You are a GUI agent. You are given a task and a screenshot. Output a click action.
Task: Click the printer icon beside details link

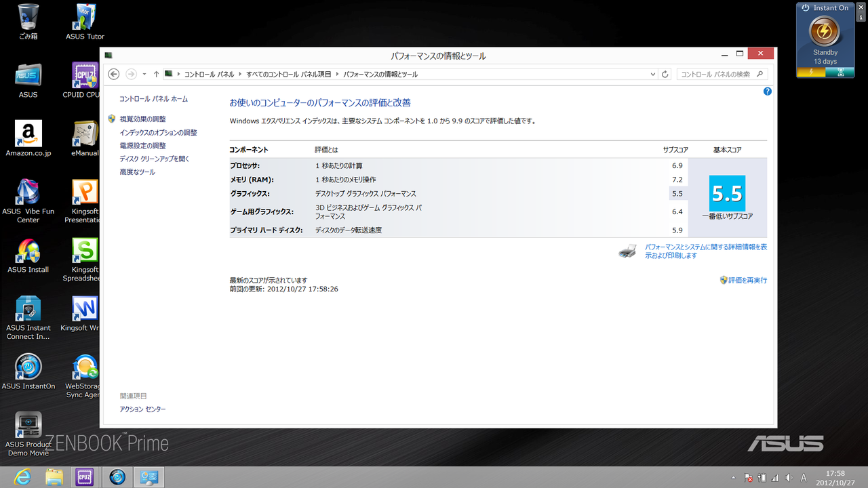pos(628,251)
